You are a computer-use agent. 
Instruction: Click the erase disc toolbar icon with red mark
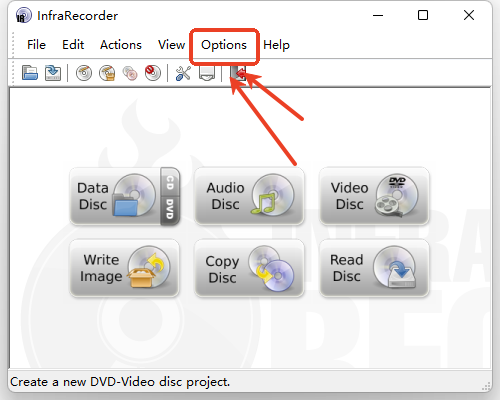(153, 73)
